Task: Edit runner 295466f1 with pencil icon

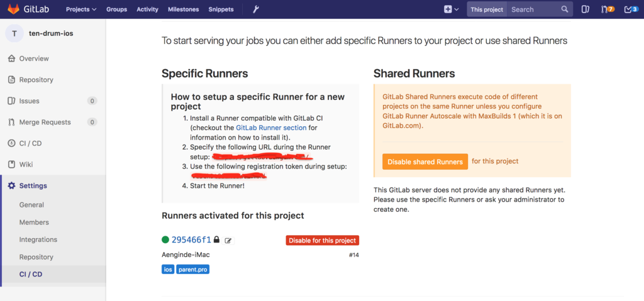Action: pos(228,241)
